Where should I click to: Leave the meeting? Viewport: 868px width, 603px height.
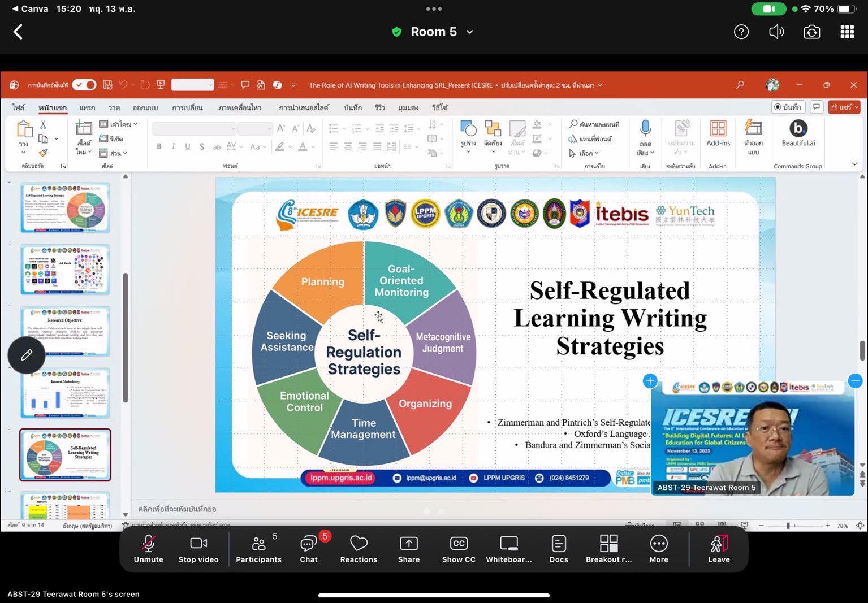click(x=719, y=549)
